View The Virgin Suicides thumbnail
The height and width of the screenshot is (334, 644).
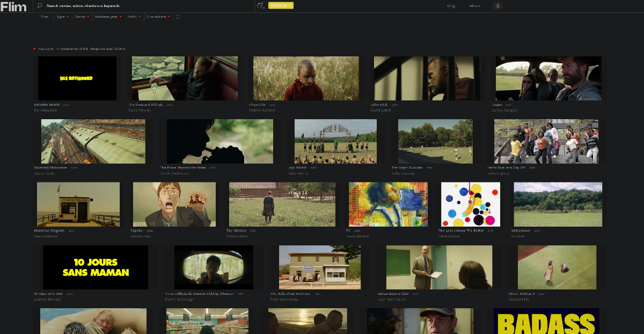coord(435,141)
